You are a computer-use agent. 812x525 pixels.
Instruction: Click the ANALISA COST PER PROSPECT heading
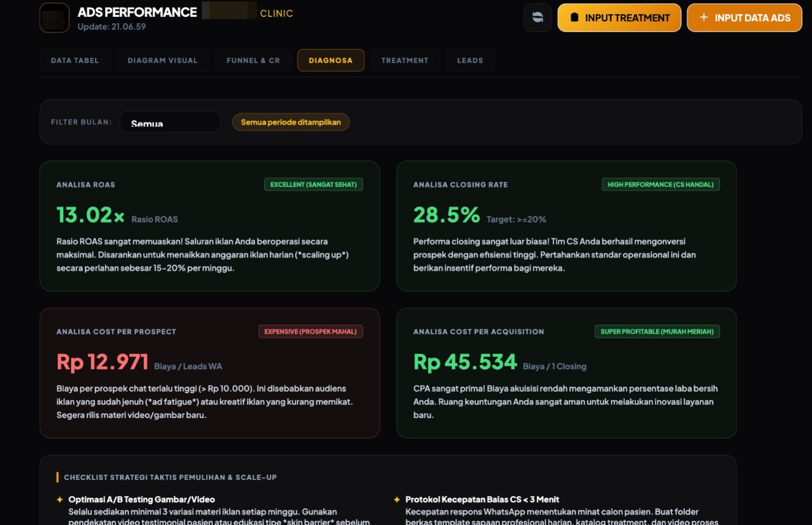[x=116, y=332]
